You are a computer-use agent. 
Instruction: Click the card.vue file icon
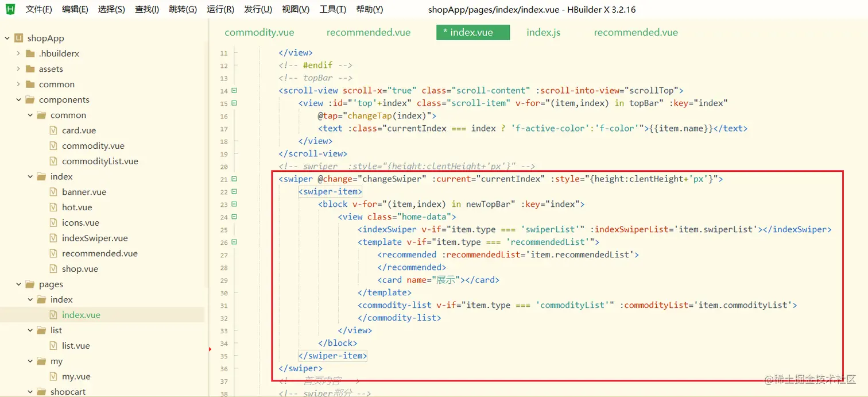[x=53, y=130]
